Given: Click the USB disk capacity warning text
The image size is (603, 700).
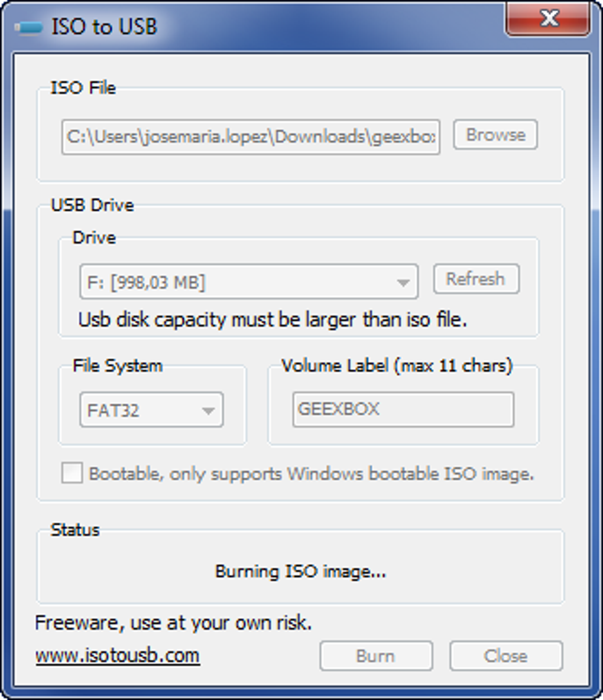Looking at the screenshot, I should (x=273, y=320).
